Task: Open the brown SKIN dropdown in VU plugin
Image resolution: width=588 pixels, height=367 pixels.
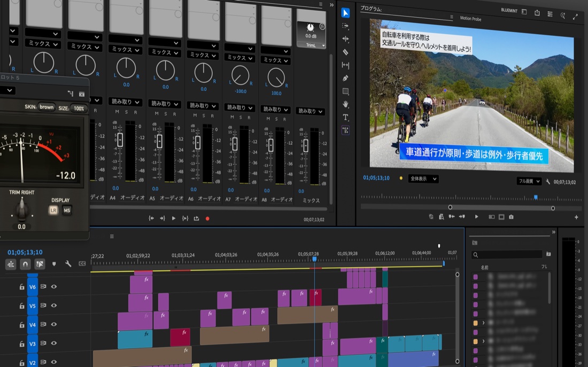Action: pos(47,107)
